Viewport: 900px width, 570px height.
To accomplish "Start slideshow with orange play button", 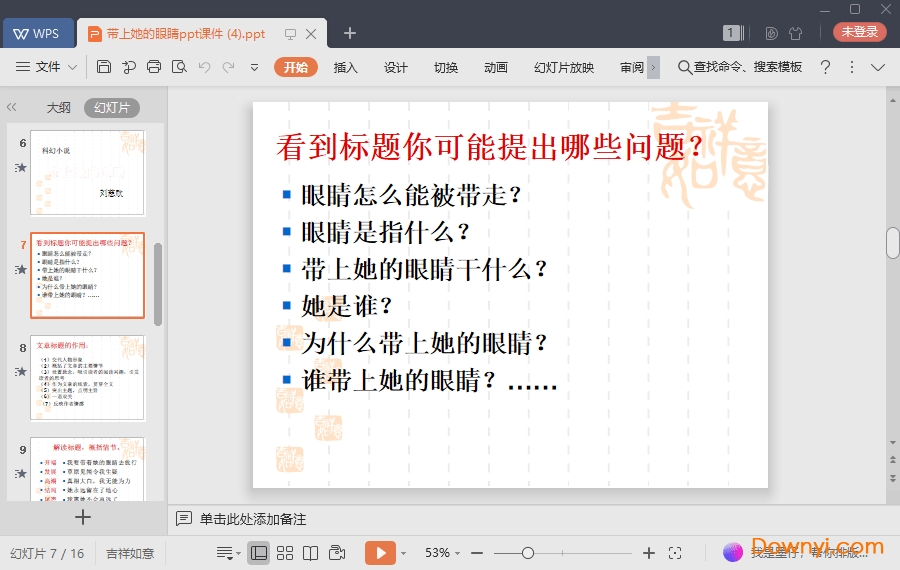I will (380, 553).
